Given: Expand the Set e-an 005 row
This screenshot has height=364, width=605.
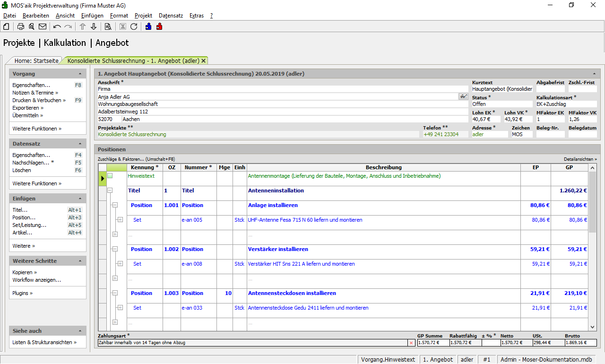Looking at the screenshot, I should pos(120,220).
